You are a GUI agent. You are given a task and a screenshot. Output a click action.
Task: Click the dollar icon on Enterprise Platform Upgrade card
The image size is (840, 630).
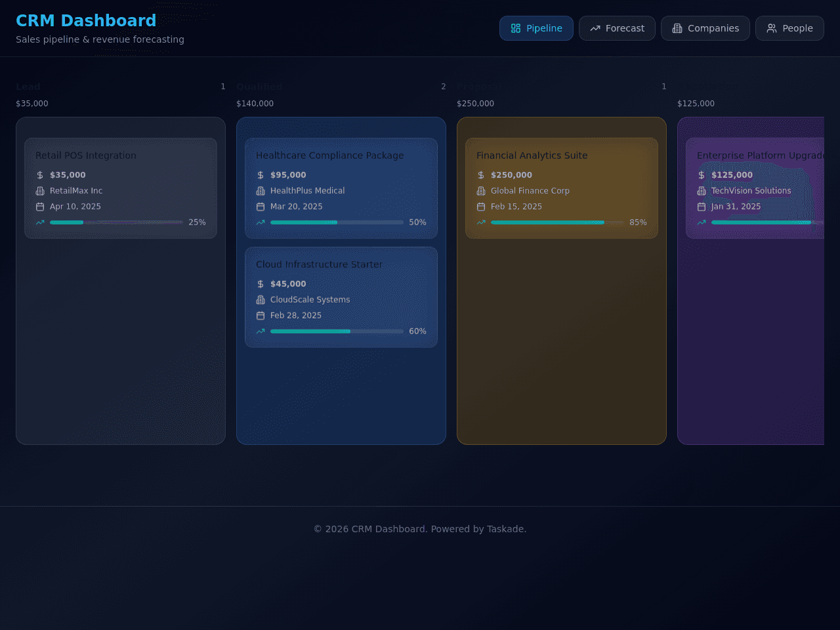tap(702, 175)
